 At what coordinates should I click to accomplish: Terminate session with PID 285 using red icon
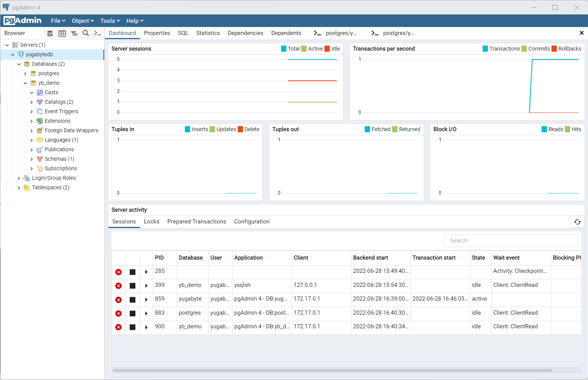pos(118,272)
